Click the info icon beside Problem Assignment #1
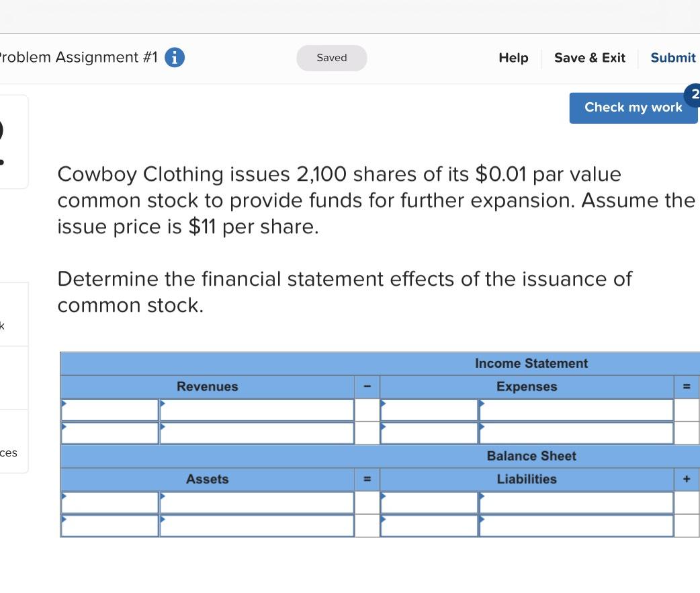 [x=175, y=57]
